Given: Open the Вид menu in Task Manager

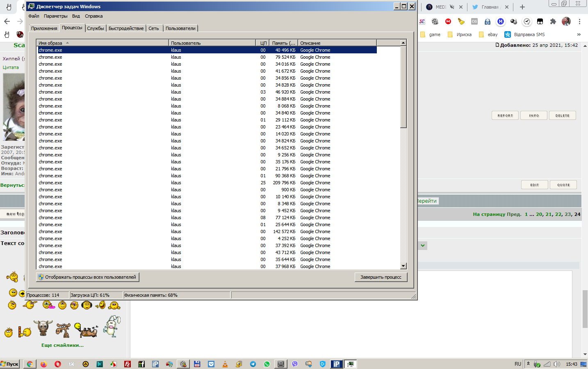Looking at the screenshot, I should tap(76, 16).
